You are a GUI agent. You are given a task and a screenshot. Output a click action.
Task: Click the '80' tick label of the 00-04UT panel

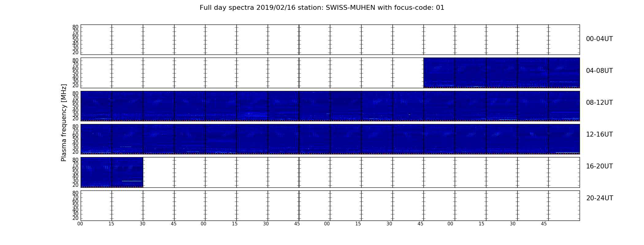(75, 27)
